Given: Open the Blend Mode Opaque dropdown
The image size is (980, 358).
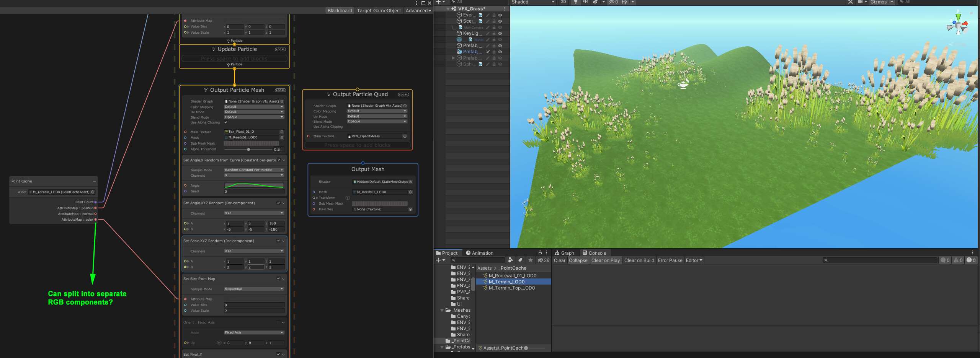Looking at the screenshot, I should tap(253, 117).
